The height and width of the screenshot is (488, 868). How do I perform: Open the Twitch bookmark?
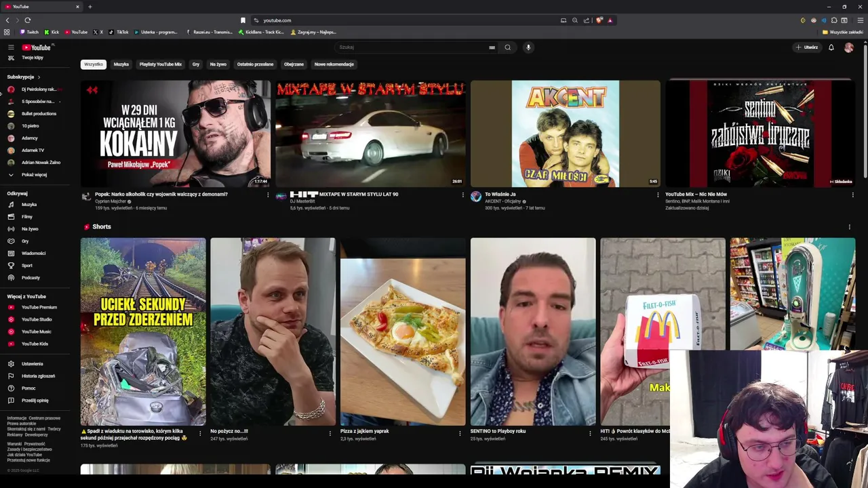pyautogui.click(x=29, y=32)
